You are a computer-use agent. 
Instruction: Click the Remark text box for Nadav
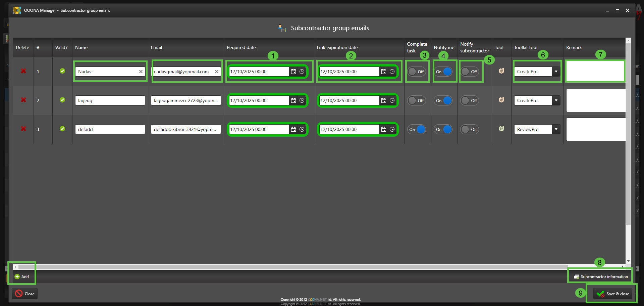click(x=595, y=71)
